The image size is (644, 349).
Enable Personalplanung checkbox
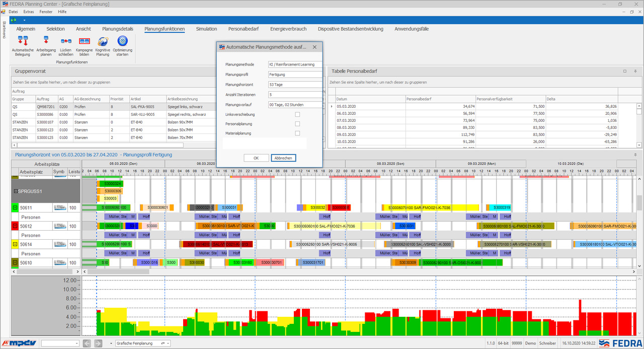[297, 124]
